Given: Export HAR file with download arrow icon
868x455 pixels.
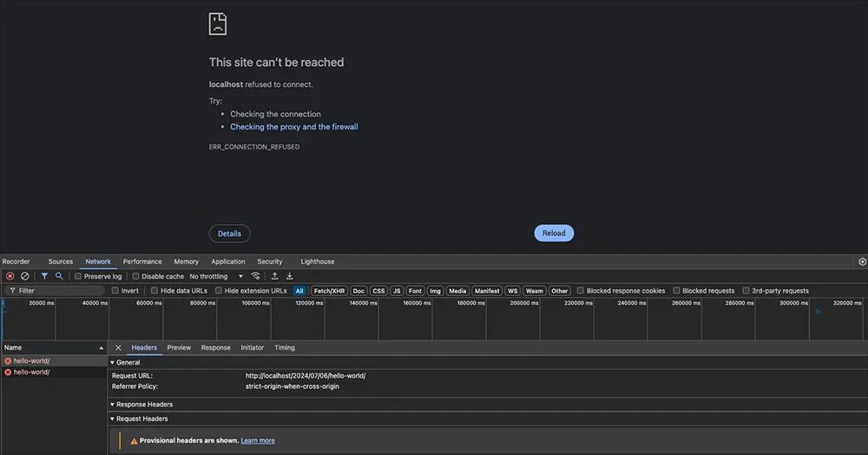Looking at the screenshot, I should (x=290, y=276).
